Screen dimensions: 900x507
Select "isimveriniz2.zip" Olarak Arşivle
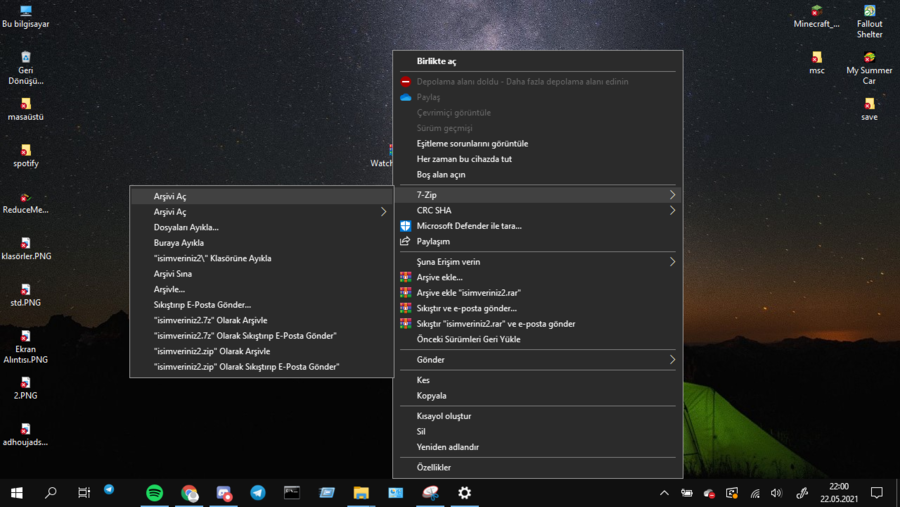[212, 351]
